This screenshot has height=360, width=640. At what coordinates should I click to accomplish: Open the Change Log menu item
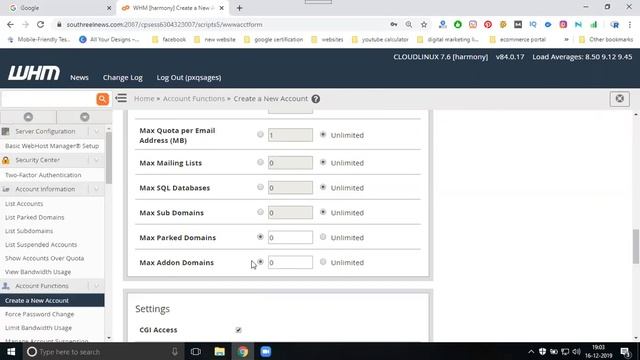click(x=122, y=78)
